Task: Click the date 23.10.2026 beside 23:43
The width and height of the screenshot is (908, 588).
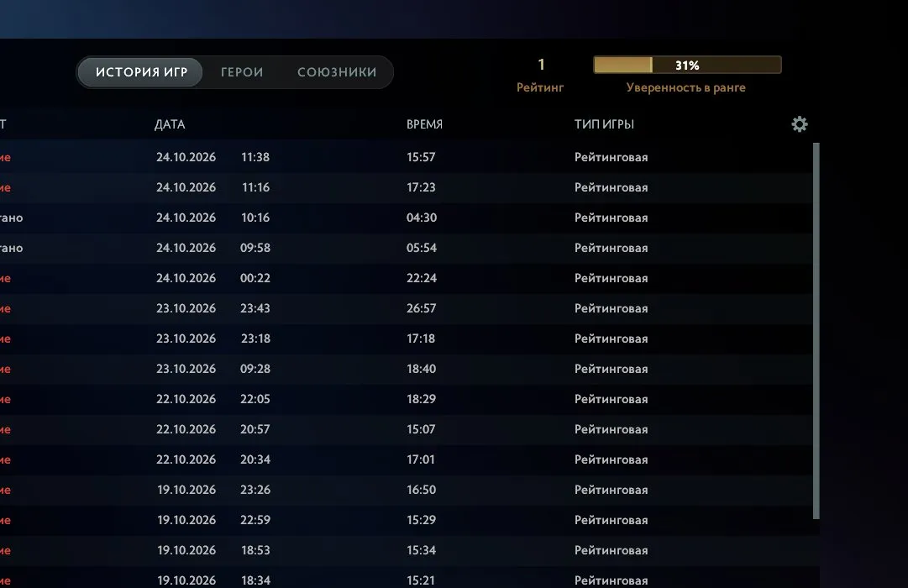Action: [186, 308]
